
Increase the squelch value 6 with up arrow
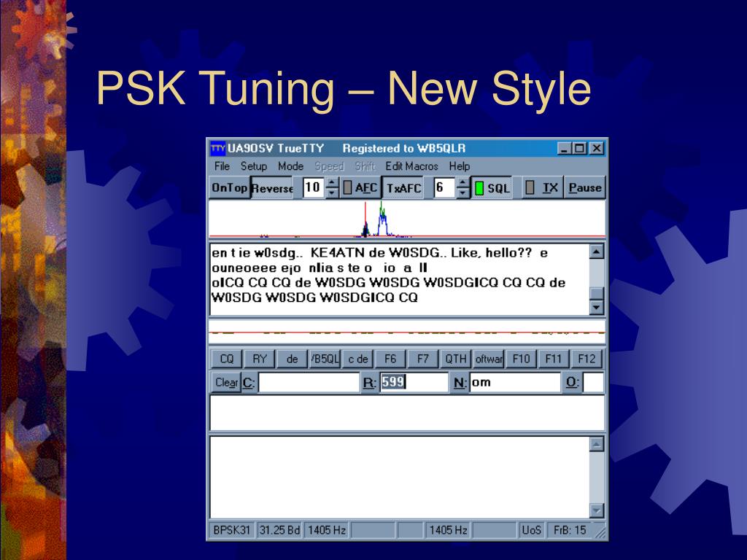coord(462,182)
